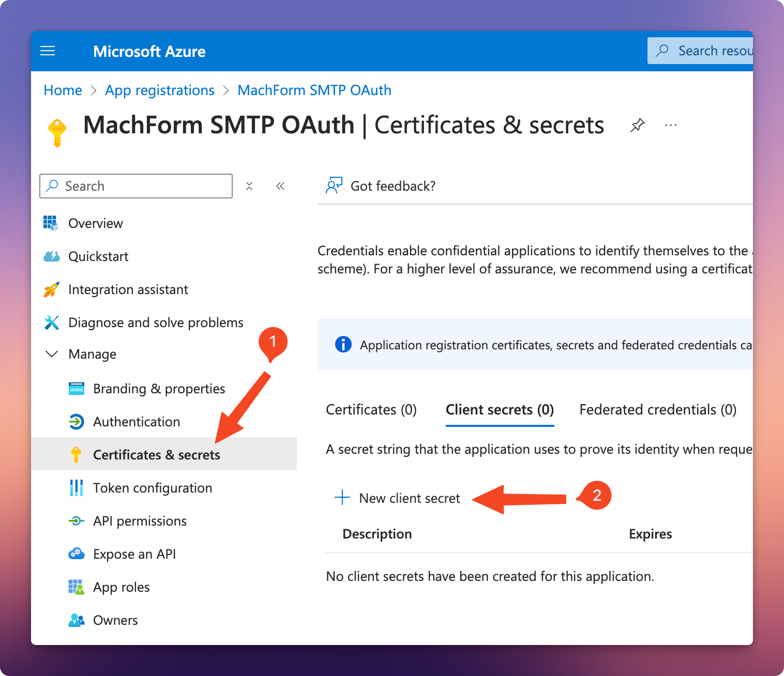Open App registrations breadcrumb link
The height and width of the screenshot is (676, 784).
point(160,90)
